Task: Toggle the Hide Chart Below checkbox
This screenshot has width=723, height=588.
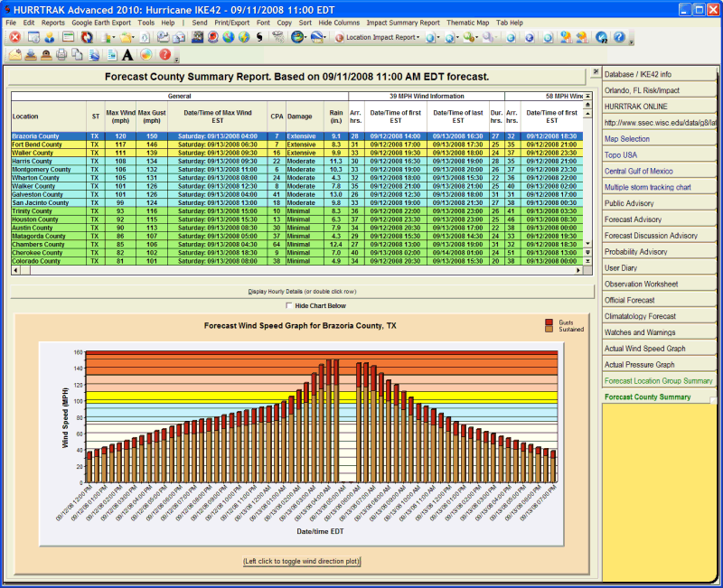Action: coord(288,306)
